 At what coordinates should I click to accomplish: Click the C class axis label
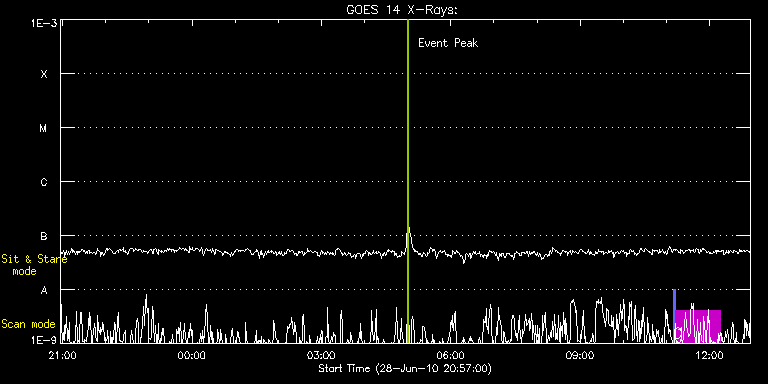(x=44, y=182)
